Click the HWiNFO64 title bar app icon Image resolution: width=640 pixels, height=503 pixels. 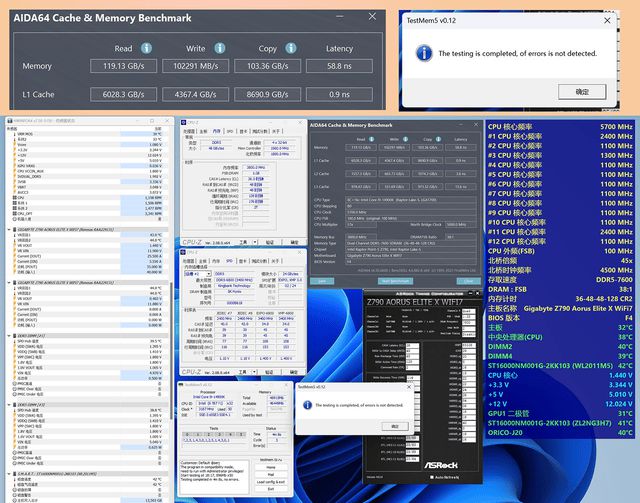(x=10, y=121)
